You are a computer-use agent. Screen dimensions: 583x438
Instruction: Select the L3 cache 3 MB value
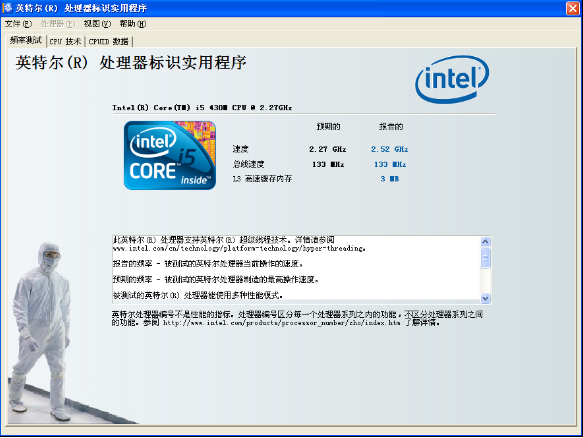point(389,179)
